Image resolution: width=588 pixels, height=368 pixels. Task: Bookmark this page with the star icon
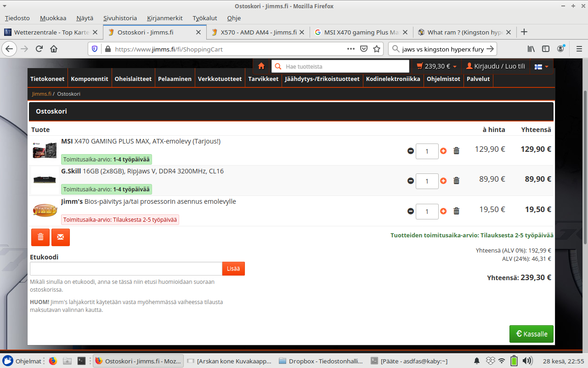[377, 49]
